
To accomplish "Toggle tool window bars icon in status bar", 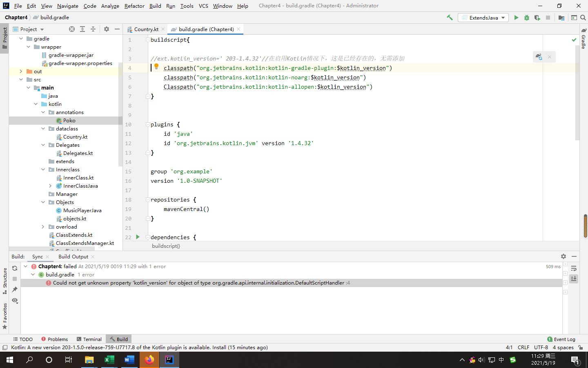I will (x=5, y=347).
